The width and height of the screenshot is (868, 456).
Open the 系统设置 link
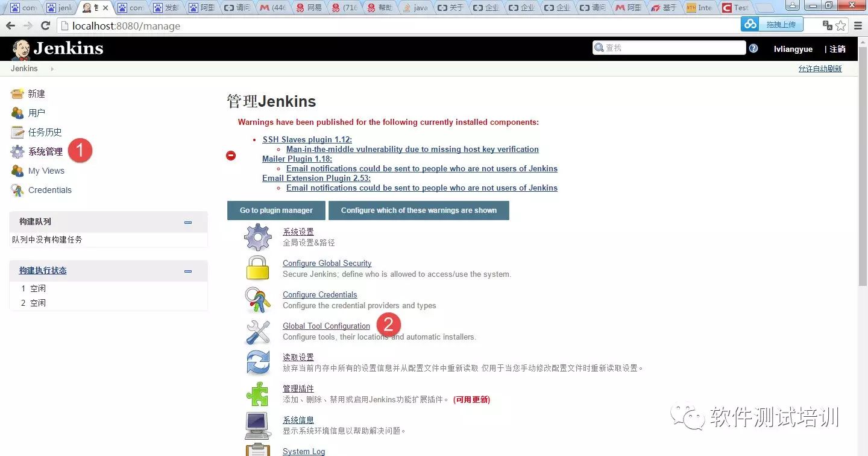298,232
